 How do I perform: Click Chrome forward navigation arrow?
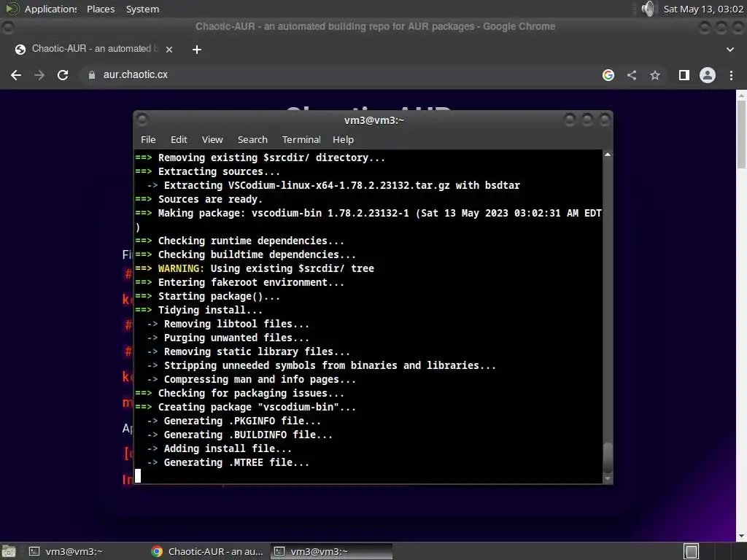click(x=39, y=75)
